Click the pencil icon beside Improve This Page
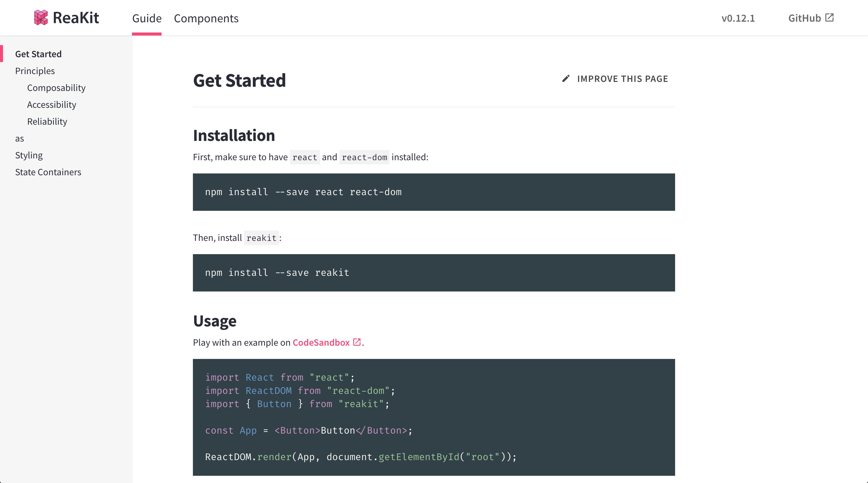 (x=566, y=79)
